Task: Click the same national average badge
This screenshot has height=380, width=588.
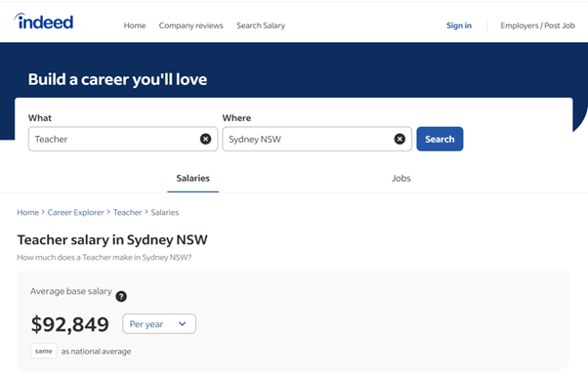Action: point(44,351)
